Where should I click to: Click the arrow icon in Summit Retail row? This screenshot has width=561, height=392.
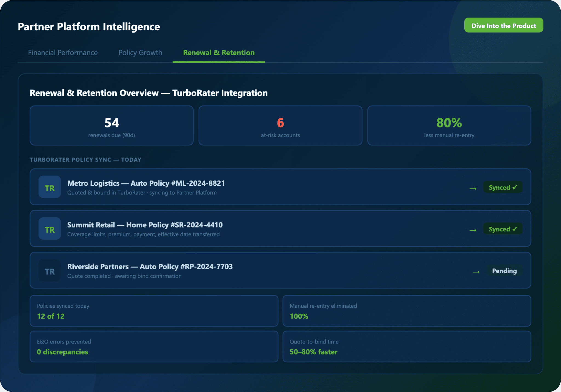[x=473, y=230]
